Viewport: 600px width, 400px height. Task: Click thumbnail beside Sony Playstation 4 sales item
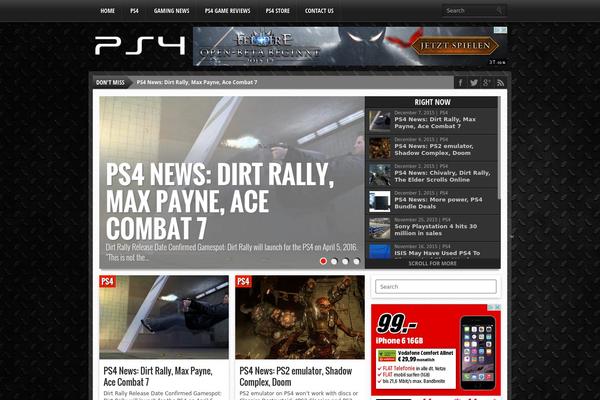pyautogui.click(x=380, y=228)
